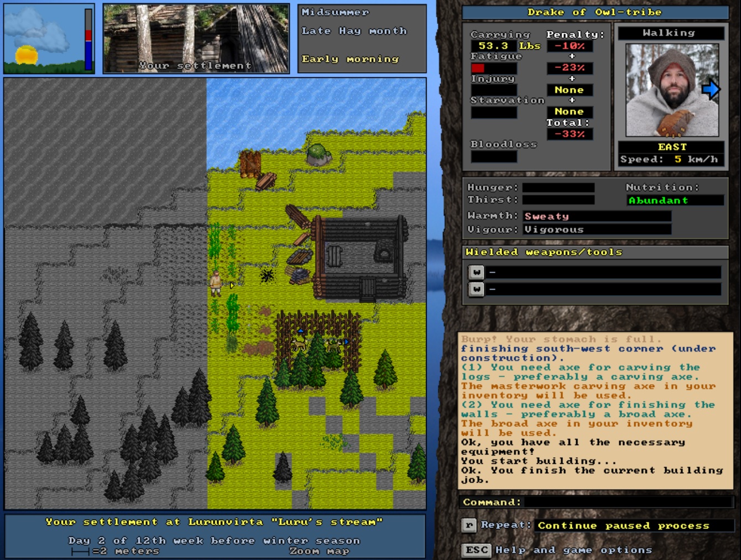Open 'Help and game options'

(573, 550)
